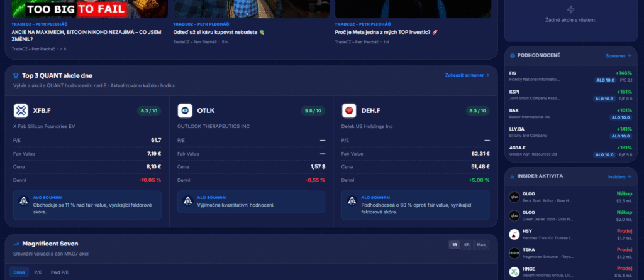Image resolution: width=644 pixels, height=280 pixels.
Task: Click DEH.F fair value 82,31 €
Action: (480, 154)
